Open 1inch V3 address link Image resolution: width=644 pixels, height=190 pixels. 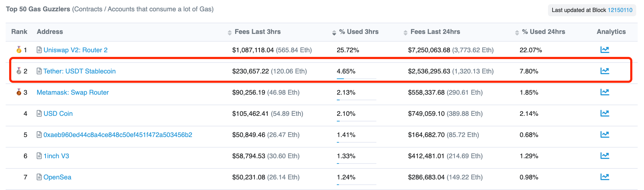tap(56, 156)
